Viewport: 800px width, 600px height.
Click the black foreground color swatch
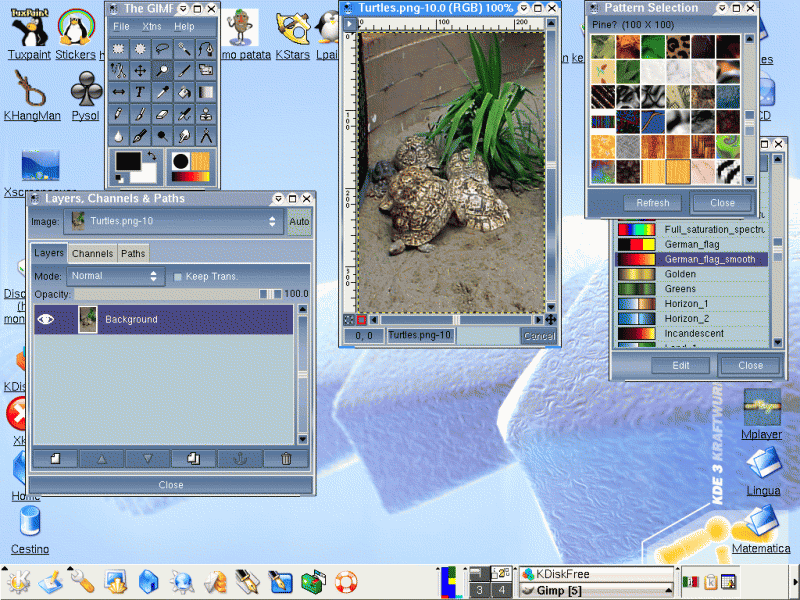tap(127, 162)
